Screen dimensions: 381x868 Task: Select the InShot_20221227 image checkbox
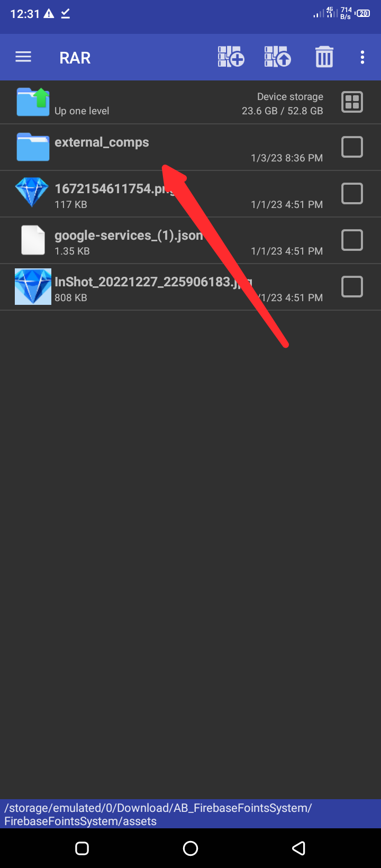pyautogui.click(x=352, y=287)
